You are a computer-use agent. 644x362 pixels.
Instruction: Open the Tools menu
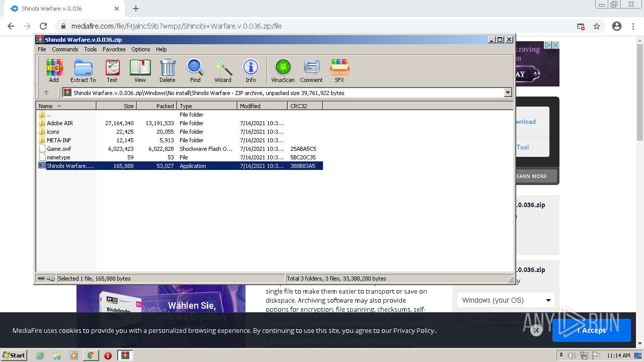pyautogui.click(x=91, y=49)
